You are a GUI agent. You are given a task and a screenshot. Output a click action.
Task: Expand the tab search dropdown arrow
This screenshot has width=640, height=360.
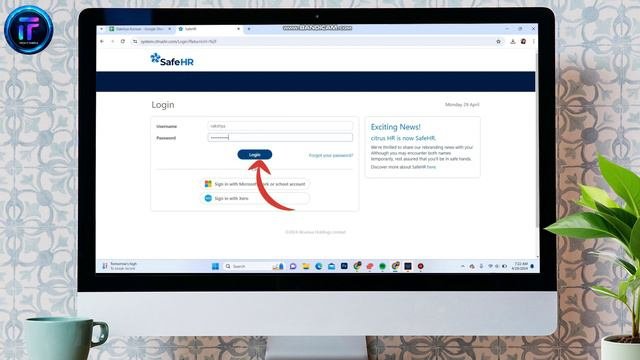coord(102,29)
